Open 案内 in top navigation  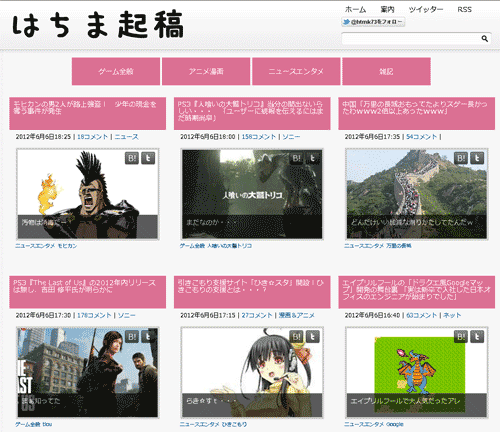point(387,10)
